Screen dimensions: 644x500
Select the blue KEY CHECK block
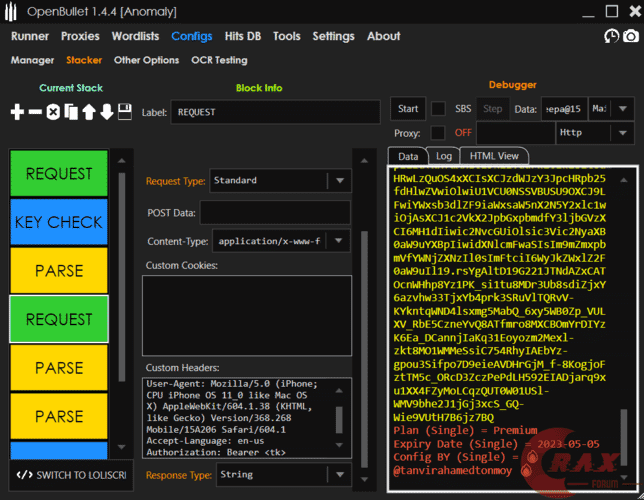tap(60, 222)
